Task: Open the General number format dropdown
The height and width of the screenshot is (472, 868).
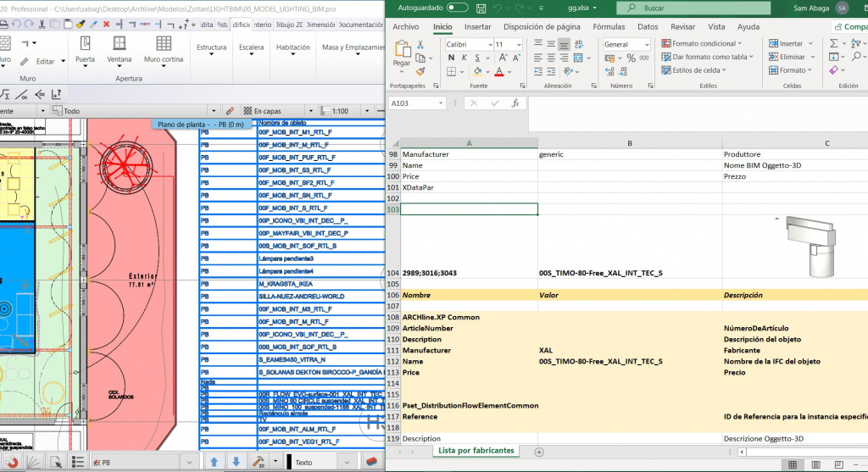Action: click(x=646, y=44)
